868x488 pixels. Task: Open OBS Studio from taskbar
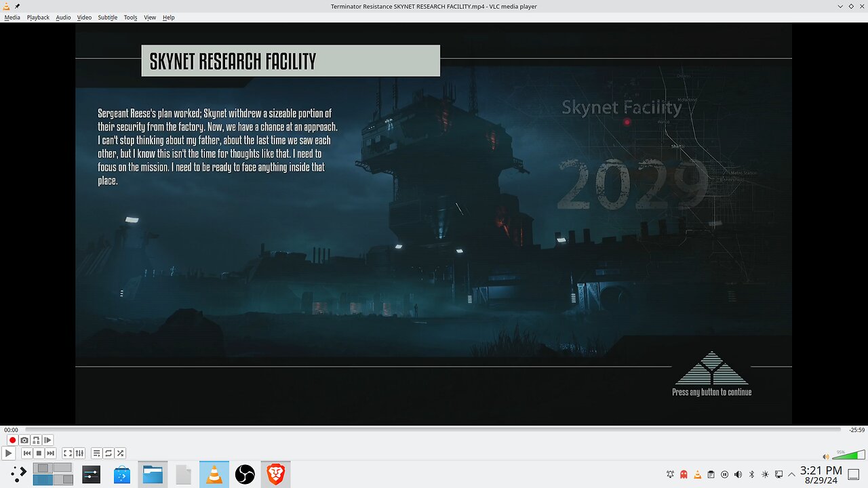245,474
